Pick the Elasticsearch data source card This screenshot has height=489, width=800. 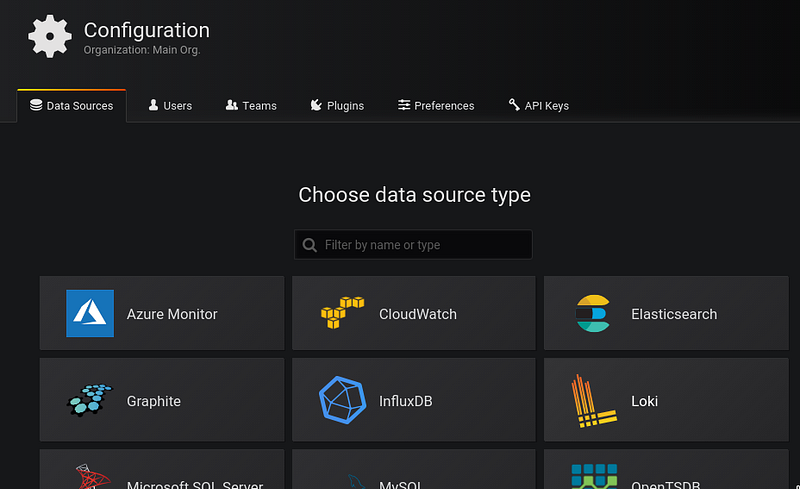coord(666,313)
